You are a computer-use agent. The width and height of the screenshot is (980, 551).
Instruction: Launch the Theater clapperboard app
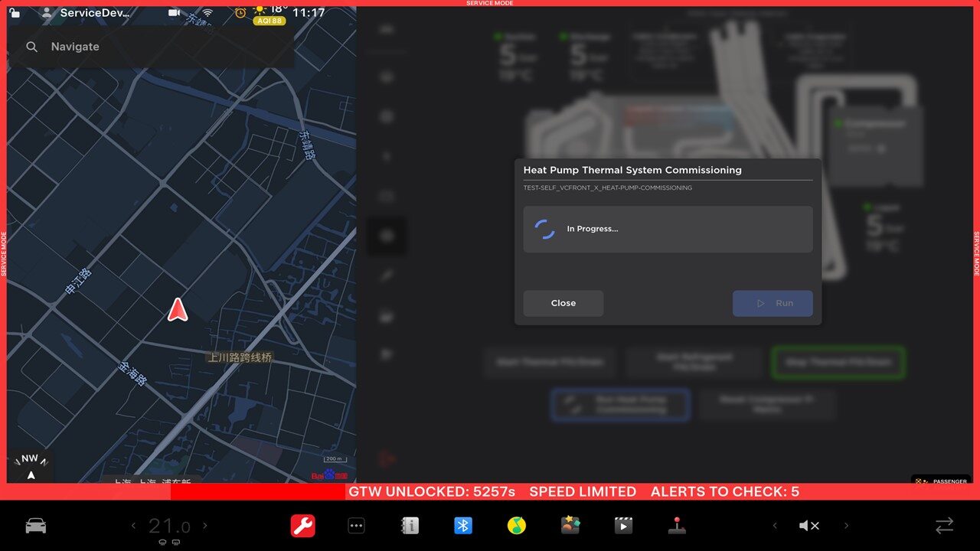[x=623, y=526]
